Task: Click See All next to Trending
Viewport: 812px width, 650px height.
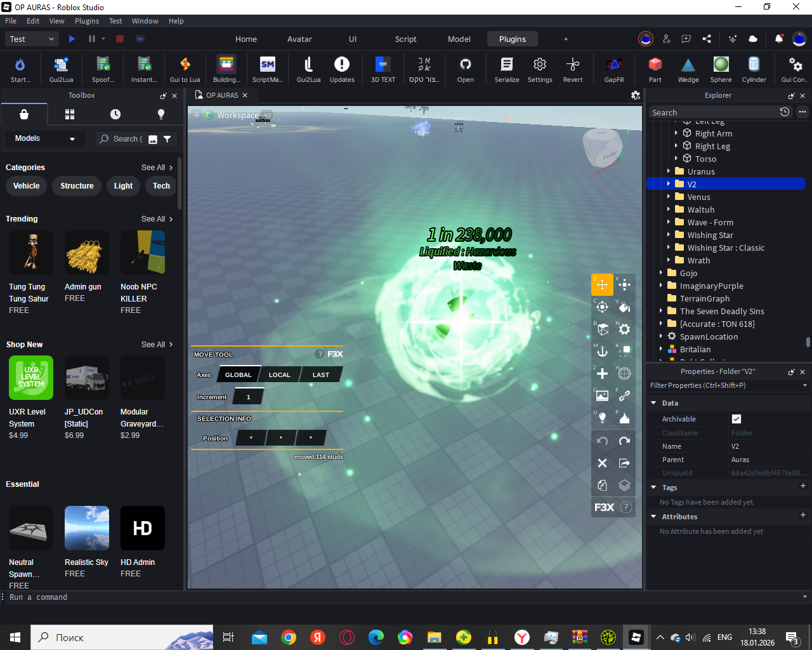Action: 157,219
